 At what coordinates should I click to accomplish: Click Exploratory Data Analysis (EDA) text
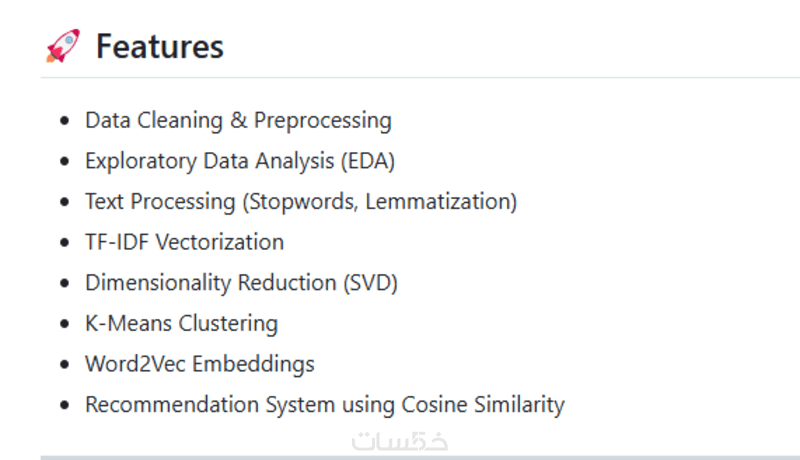(x=240, y=161)
